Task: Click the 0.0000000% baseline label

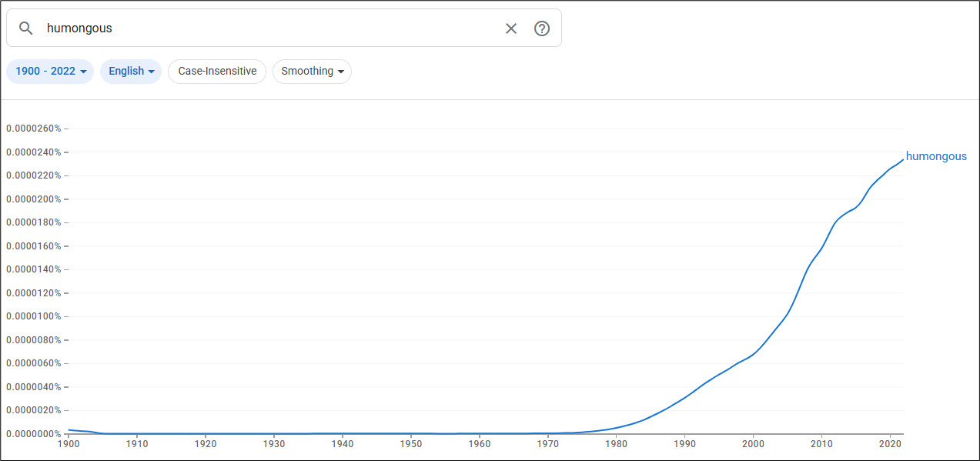Action: click(x=33, y=434)
